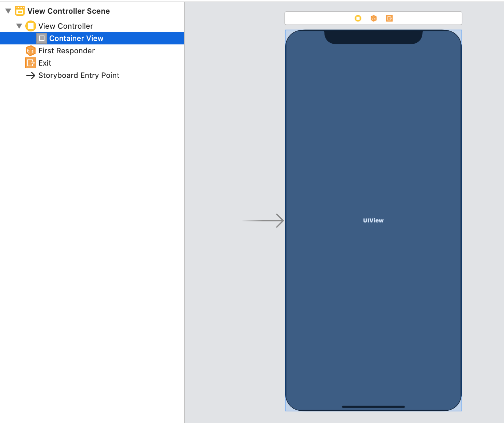This screenshot has width=504, height=423.
Task: Click the View Controller icon in scene dock
Action: [x=358, y=18]
